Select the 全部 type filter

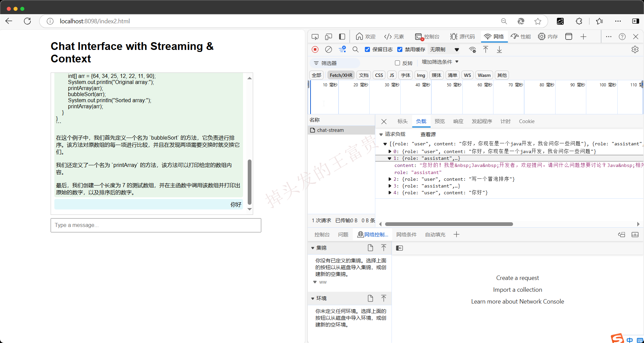click(x=316, y=75)
